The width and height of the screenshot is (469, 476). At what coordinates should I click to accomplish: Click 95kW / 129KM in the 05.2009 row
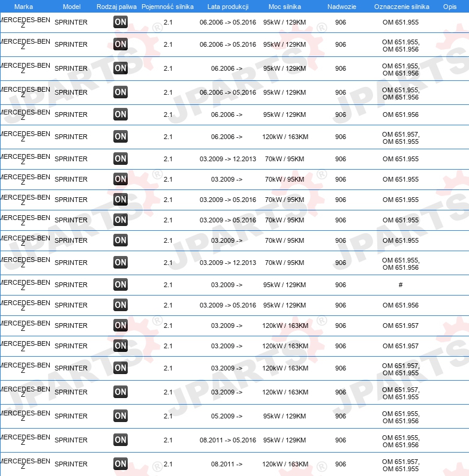click(x=285, y=416)
